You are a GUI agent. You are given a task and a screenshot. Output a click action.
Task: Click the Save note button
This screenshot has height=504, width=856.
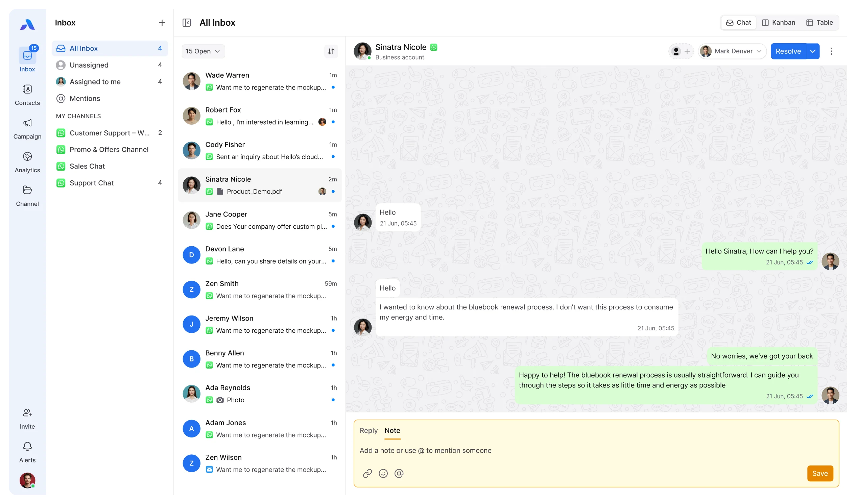819,474
